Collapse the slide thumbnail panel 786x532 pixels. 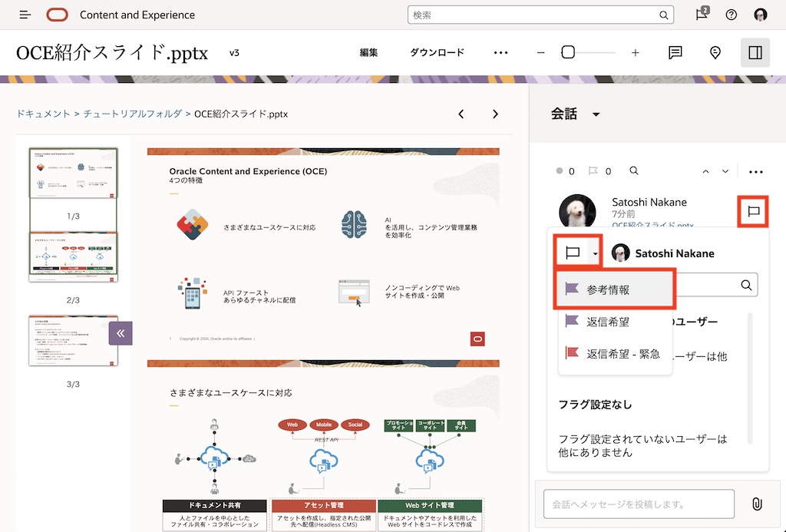pos(121,332)
